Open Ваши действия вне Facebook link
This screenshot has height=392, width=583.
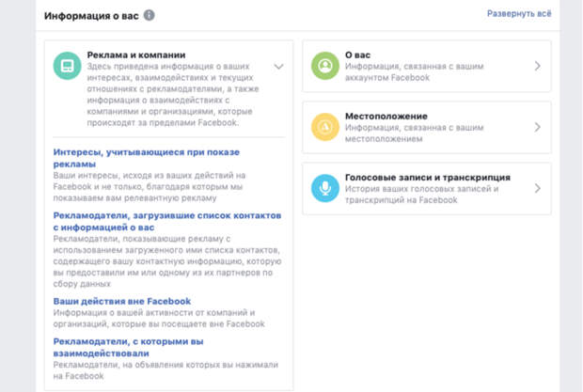[x=122, y=302]
